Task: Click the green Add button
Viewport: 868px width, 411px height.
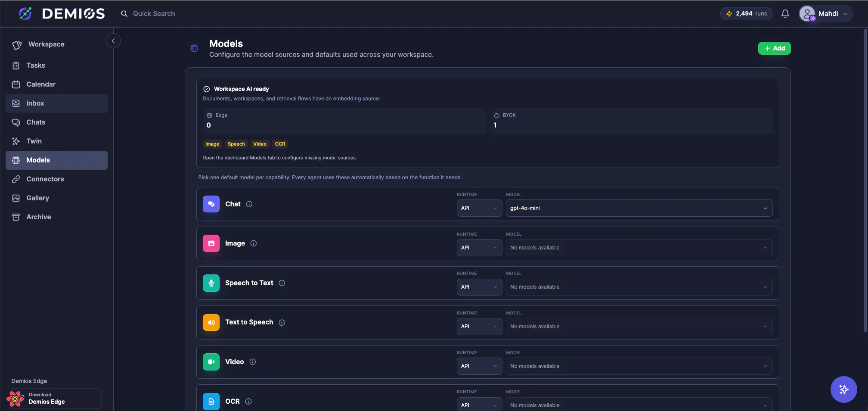Action: click(774, 48)
